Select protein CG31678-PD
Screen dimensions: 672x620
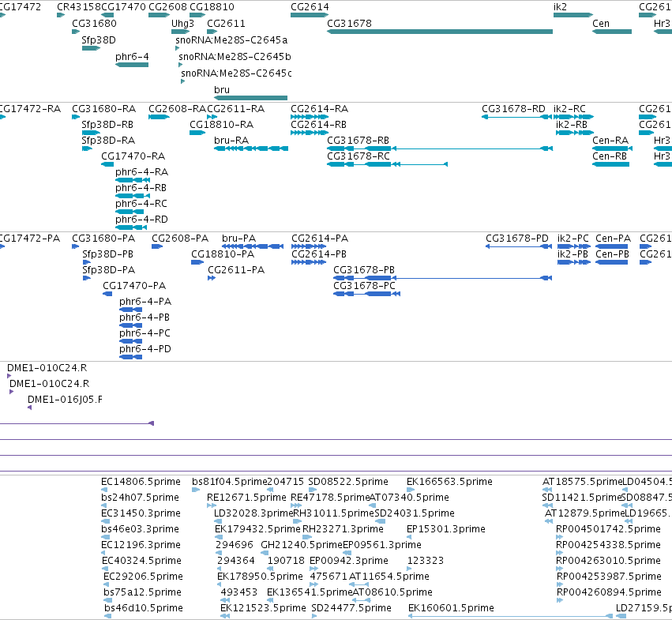[519, 246]
